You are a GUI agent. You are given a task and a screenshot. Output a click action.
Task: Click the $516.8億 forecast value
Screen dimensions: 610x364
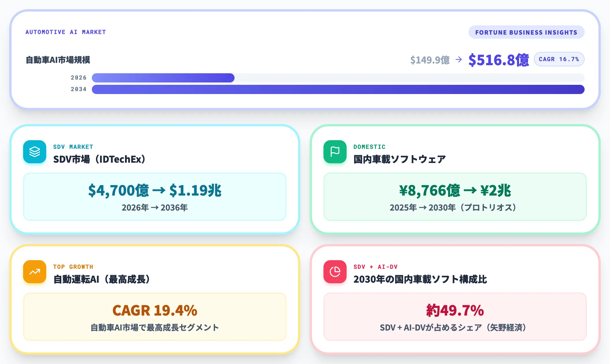coord(499,60)
